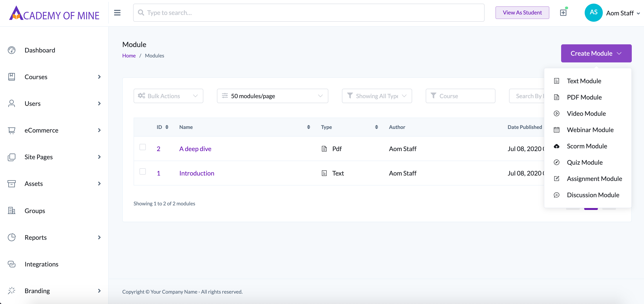Open Dashboard via its gauge icon

point(12,50)
